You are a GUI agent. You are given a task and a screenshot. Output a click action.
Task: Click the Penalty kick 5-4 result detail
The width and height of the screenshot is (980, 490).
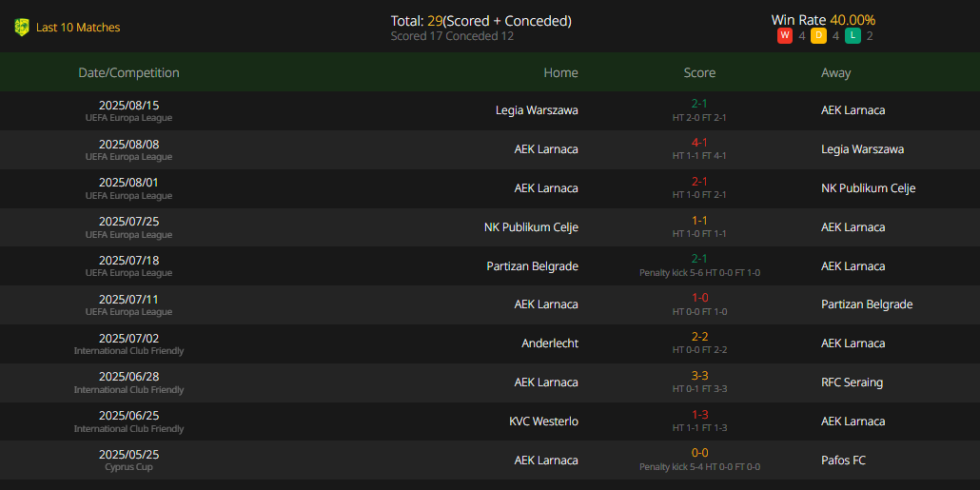tap(699, 467)
